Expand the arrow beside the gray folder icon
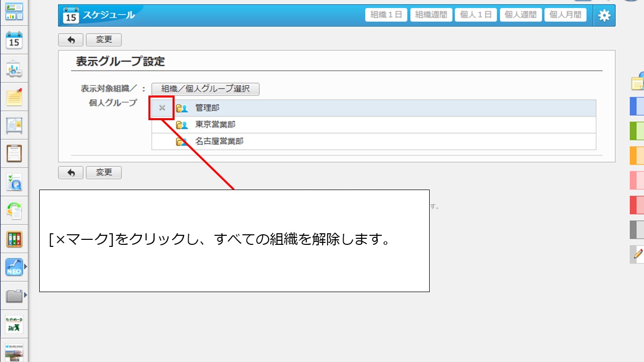 [x=25, y=296]
